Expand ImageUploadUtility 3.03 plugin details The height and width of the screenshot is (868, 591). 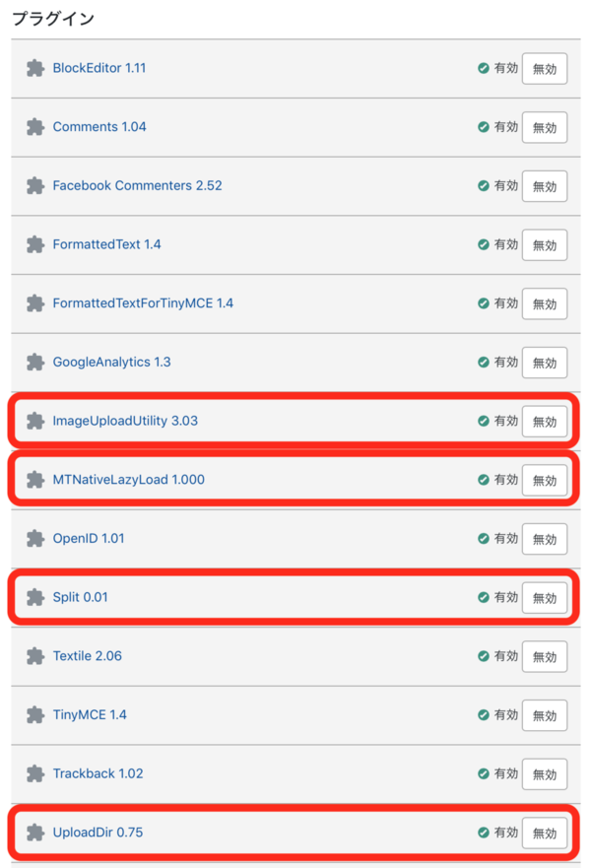click(x=125, y=421)
